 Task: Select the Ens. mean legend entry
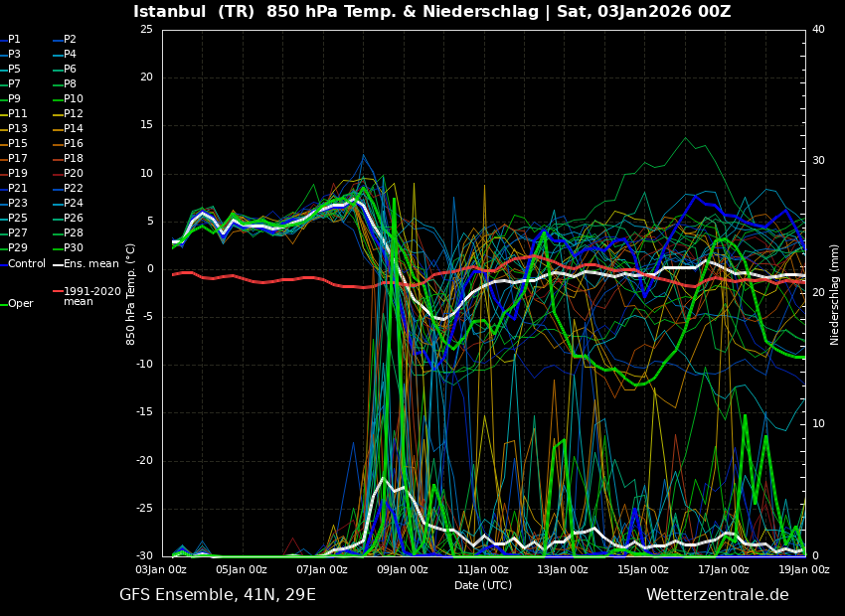91,264
